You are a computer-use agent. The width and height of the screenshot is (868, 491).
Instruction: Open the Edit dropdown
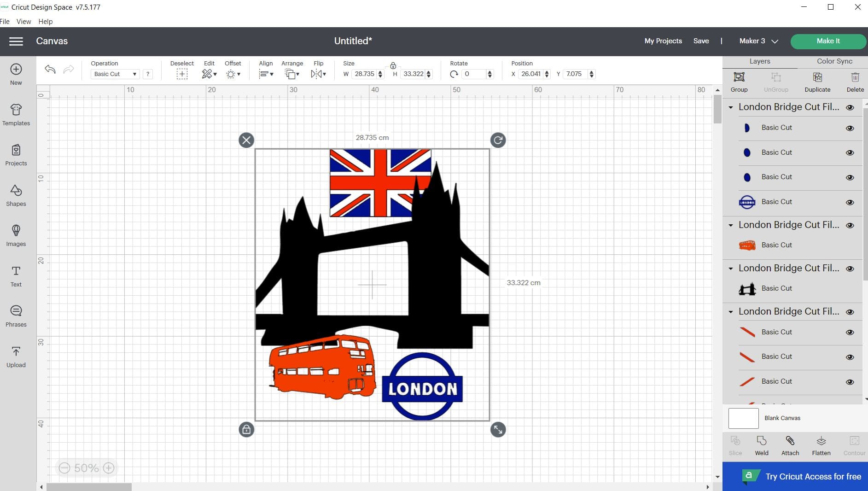210,70
